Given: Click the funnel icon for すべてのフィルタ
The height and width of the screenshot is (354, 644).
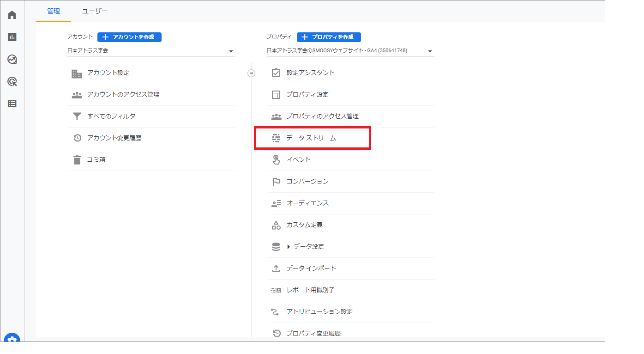Looking at the screenshot, I should pos(77,116).
